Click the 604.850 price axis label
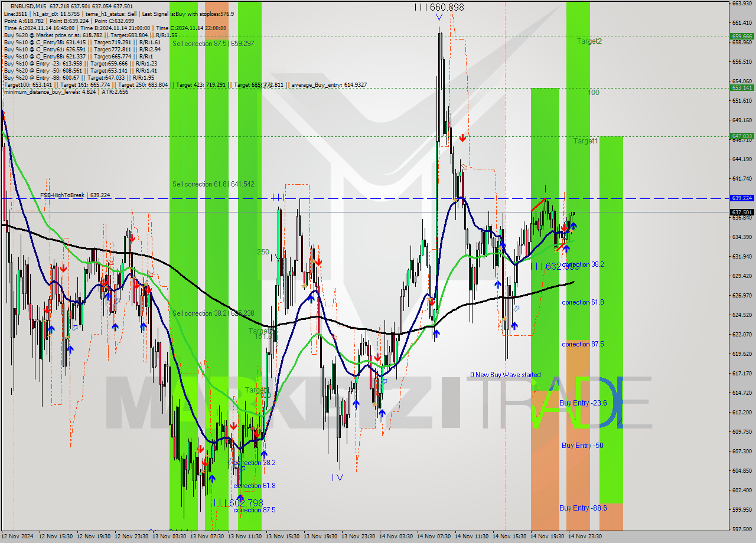Image resolution: width=756 pixels, height=543 pixels. 742,471
